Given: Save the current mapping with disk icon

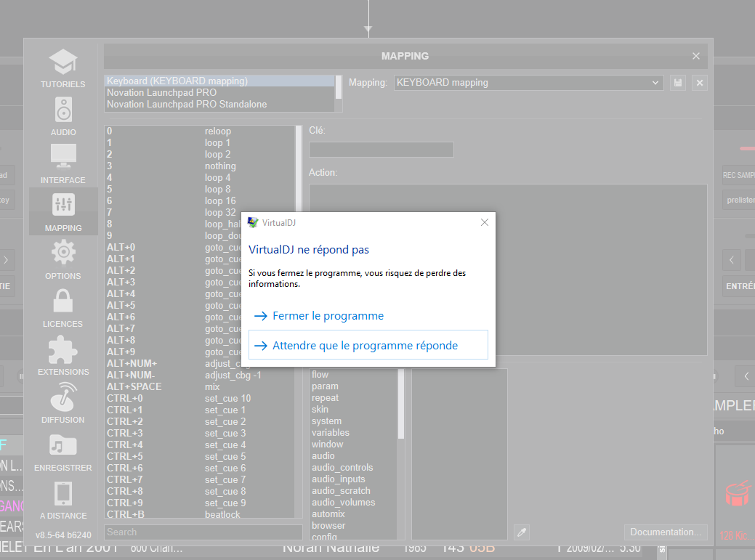Looking at the screenshot, I should (x=678, y=83).
